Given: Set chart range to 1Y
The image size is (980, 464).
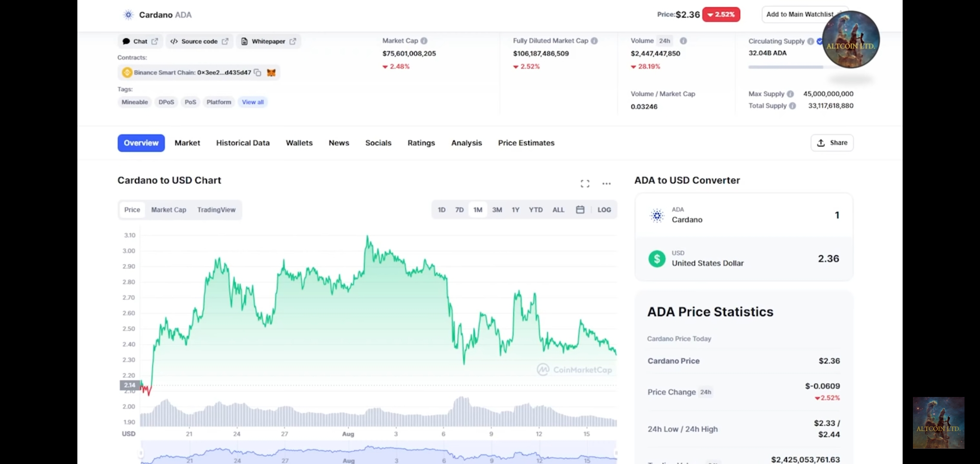Looking at the screenshot, I should (x=515, y=210).
